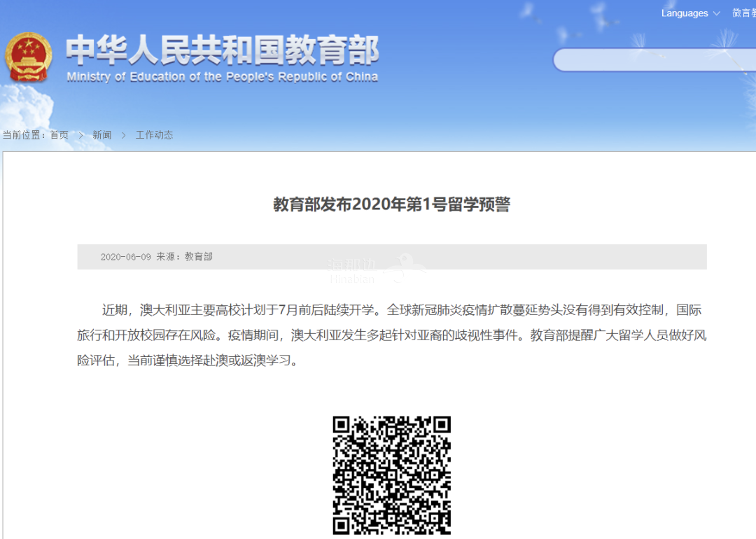Click the arrow between 首页 and 新闻
This screenshot has height=539, width=756.
click(80, 135)
